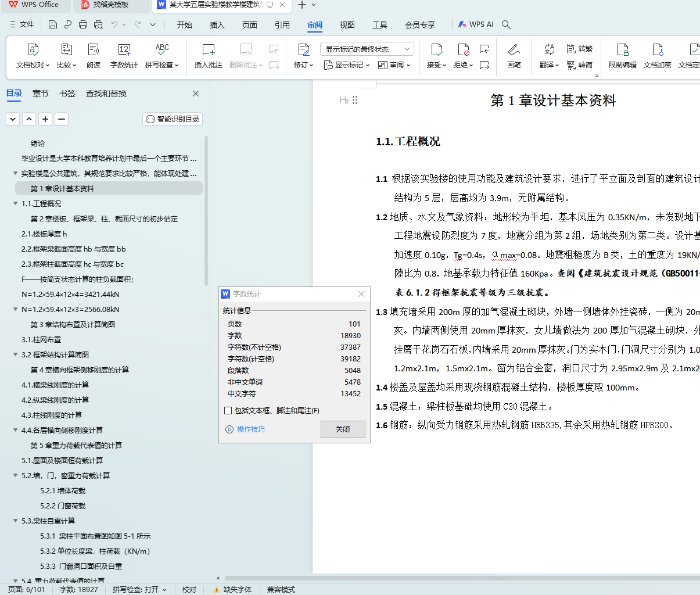Click the new tab plus button
700x595 pixels.
click(x=301, y=5)
